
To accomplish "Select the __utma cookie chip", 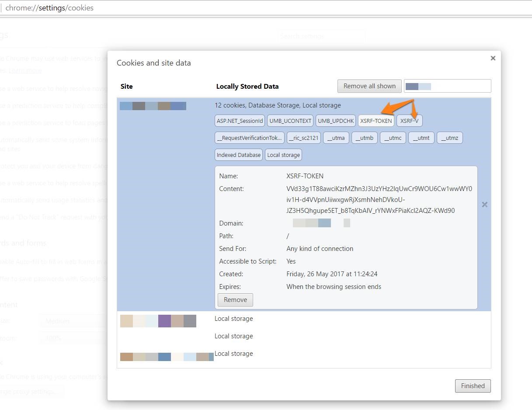I will 336,138.
